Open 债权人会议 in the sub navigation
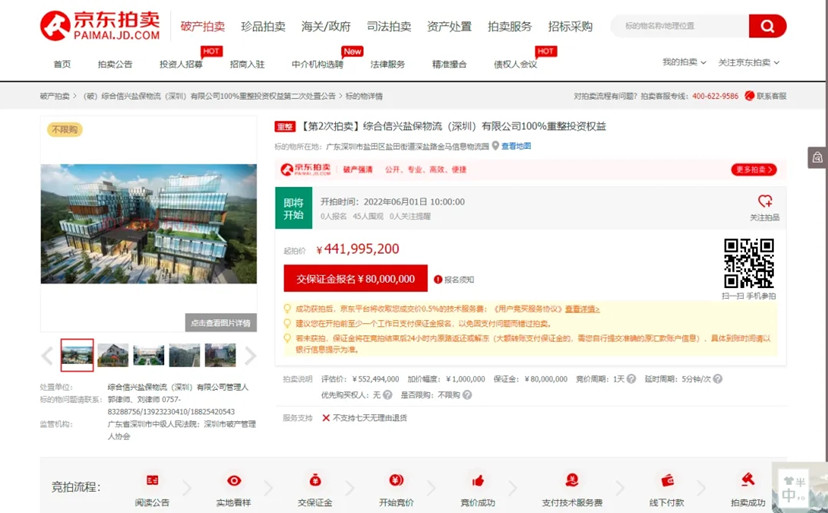Screen dimensions: 828x513 point(515,64)
